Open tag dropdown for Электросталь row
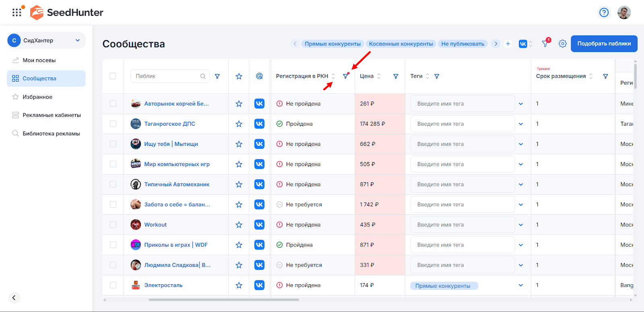Viewport: 644px width, 312px height. click(521, 285)
